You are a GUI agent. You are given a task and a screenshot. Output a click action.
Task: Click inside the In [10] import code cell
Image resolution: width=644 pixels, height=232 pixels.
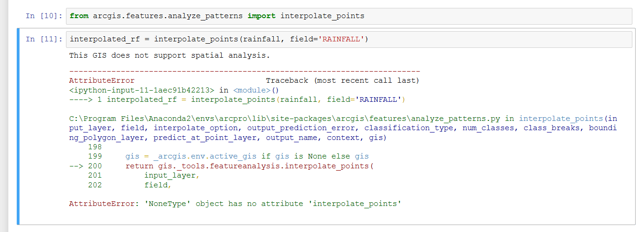[x=465, y=16]
